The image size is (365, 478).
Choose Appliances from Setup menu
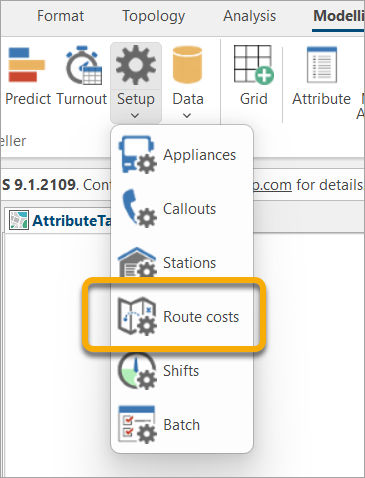click(x=182, y=154)
